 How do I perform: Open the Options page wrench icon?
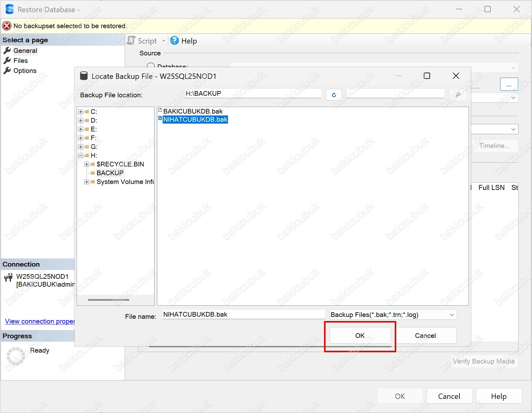(7, 71)
